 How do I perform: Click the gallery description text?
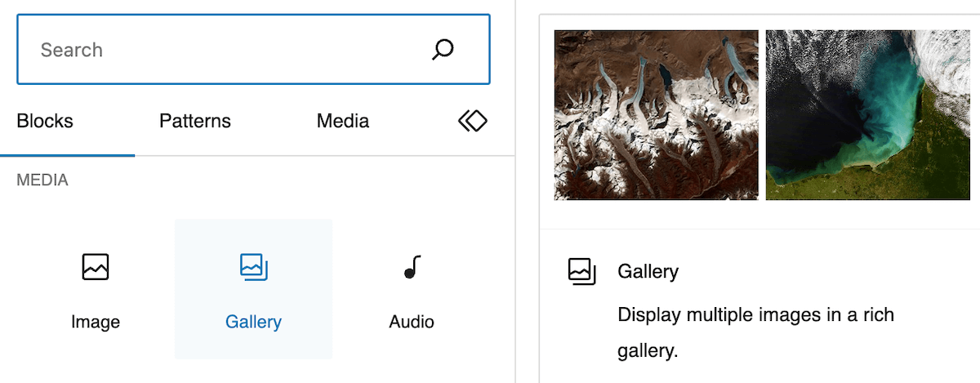(756, 333)
